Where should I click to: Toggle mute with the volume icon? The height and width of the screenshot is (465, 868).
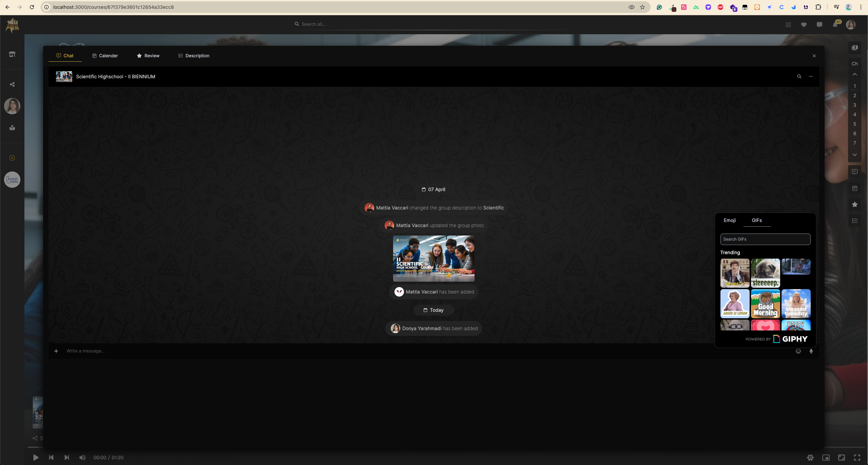(82, 458)
